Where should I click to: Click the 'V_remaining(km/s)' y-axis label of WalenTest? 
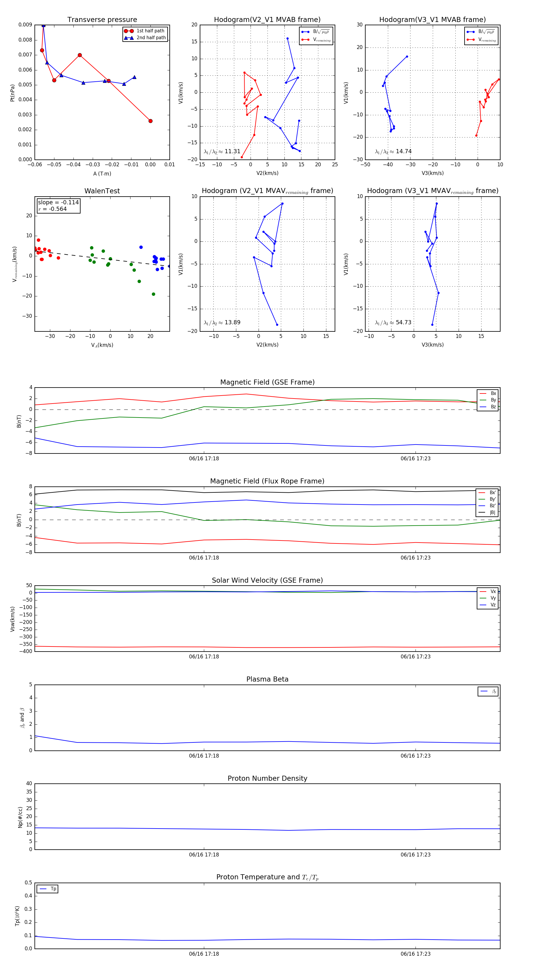click(15, 264)
